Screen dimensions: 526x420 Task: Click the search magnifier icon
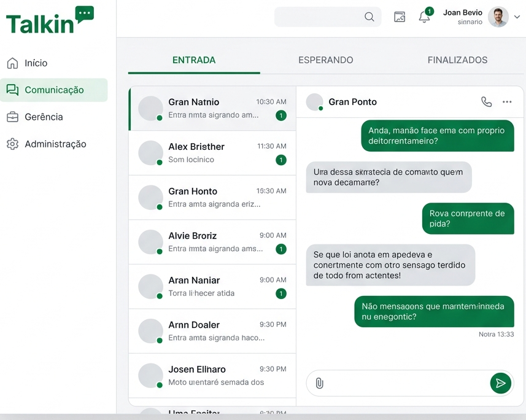coord(369,17)
